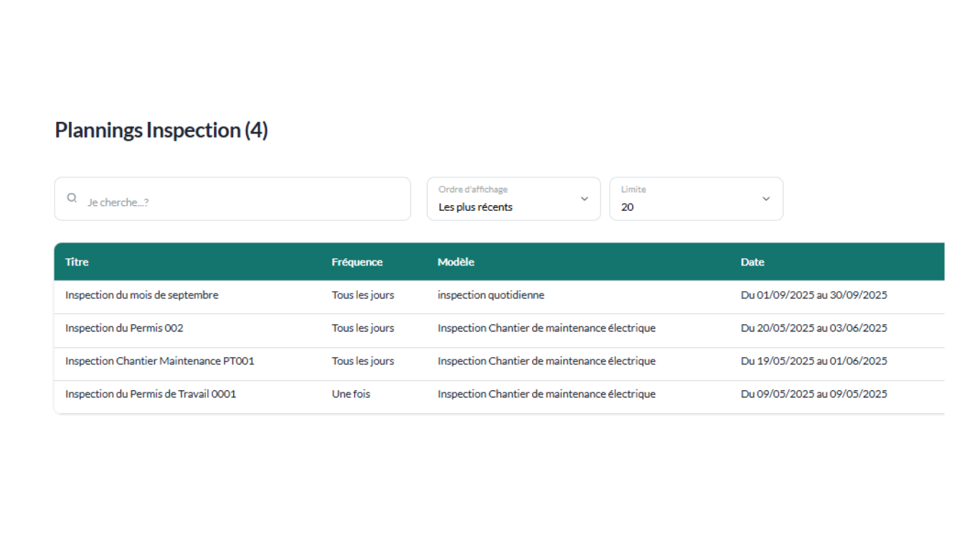Screen dimensions: 980x551
Task: Click the 'Fréquence' column header
Action: click(x=357, y=262)
